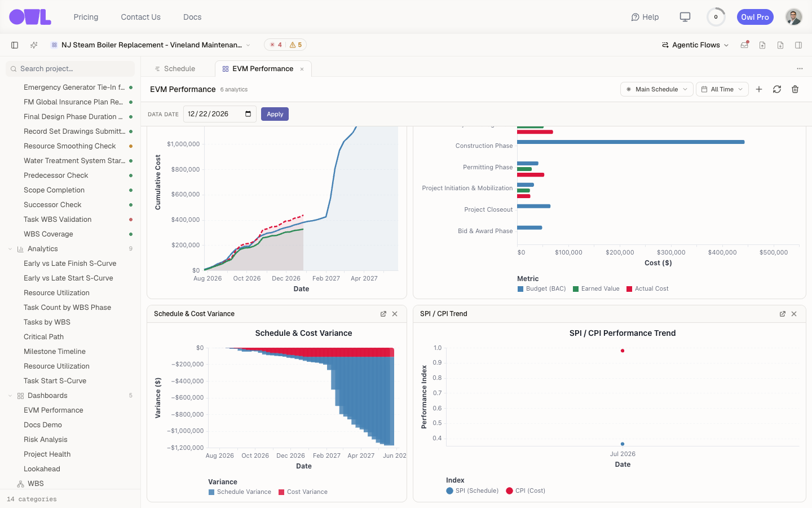Image resolution: width=812 pixels, height=508 pixels.
Task: Open the user profile avatar
Action: click(x=794, y=17)
